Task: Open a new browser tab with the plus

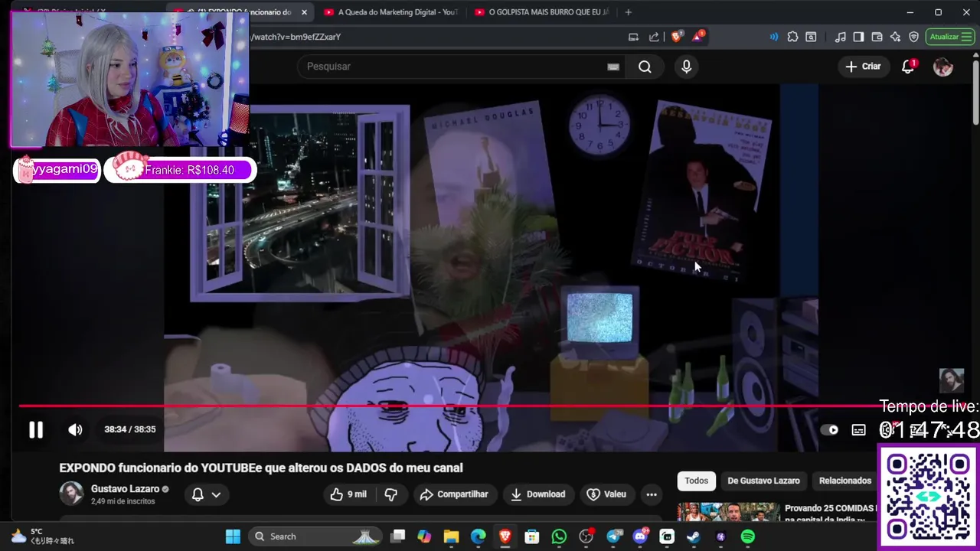Action: click(629, 12)
